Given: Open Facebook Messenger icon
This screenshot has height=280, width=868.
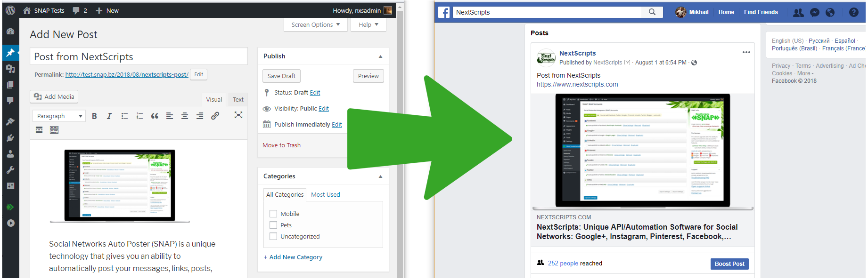Looking at the screenshot, I should pyautogui.click(x=815, y=13).
